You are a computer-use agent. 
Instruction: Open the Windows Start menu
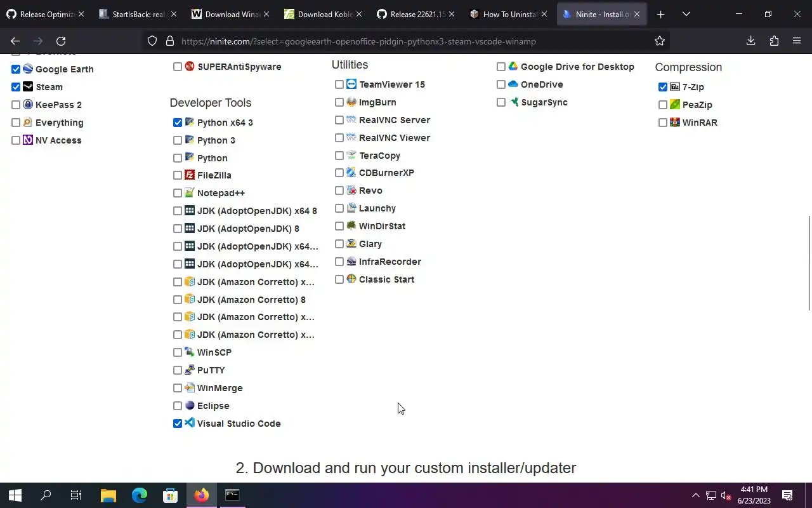pos(15,495)
